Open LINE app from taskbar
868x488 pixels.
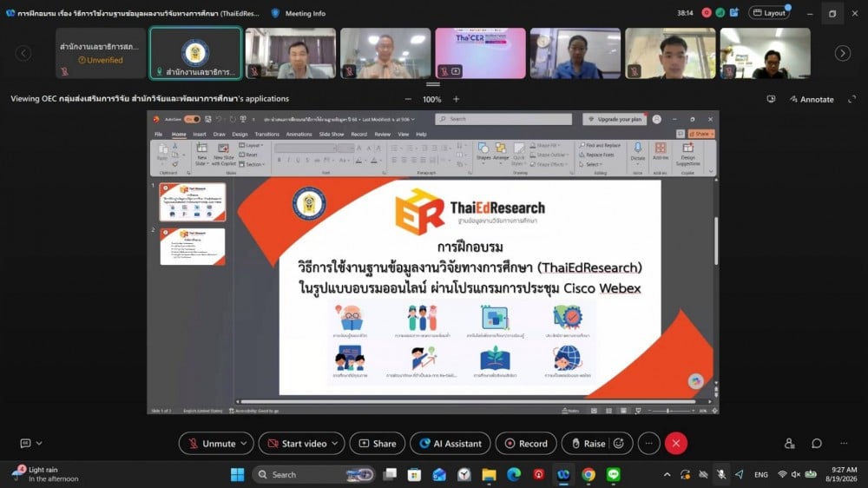[x=614, y=475]
